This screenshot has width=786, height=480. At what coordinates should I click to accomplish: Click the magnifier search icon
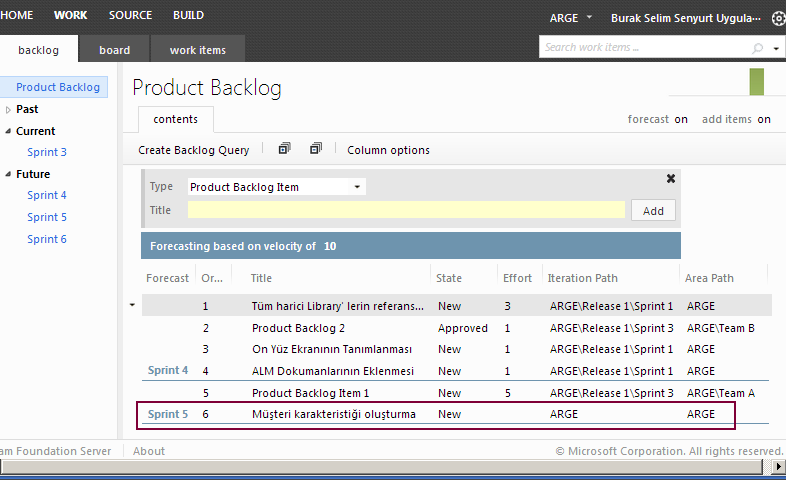coord(758,47)
